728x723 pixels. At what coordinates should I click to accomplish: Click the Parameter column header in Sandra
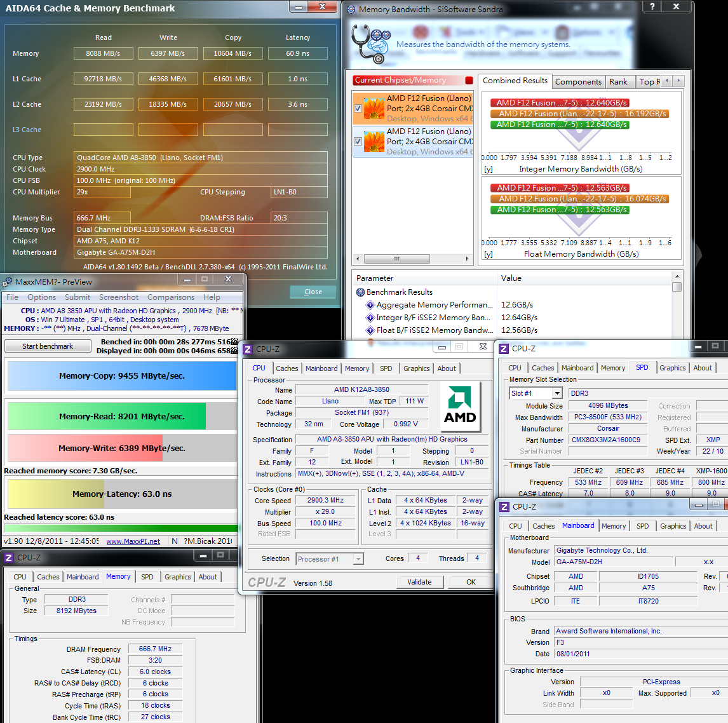click(x=424, y=278)
